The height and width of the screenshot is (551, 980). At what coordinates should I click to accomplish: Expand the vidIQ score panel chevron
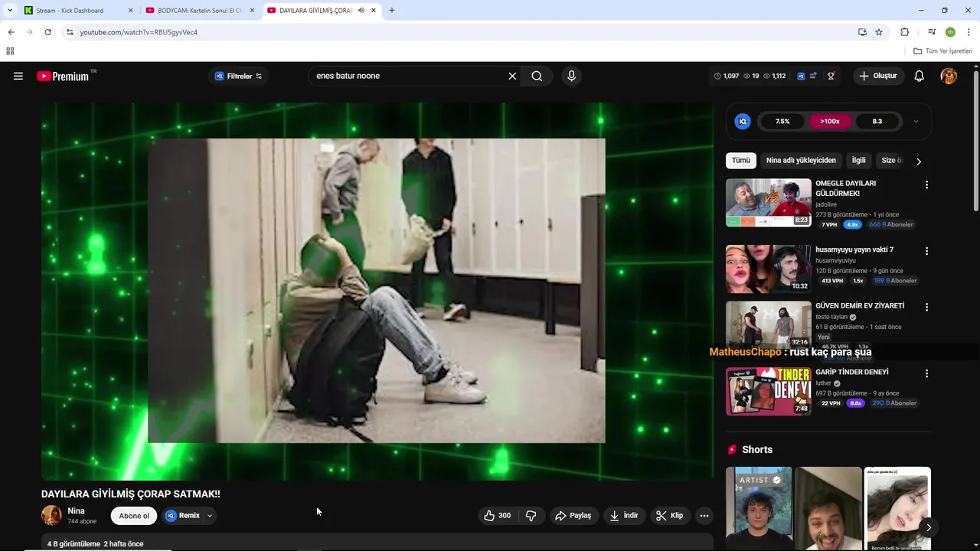click(x=916, y=121)
